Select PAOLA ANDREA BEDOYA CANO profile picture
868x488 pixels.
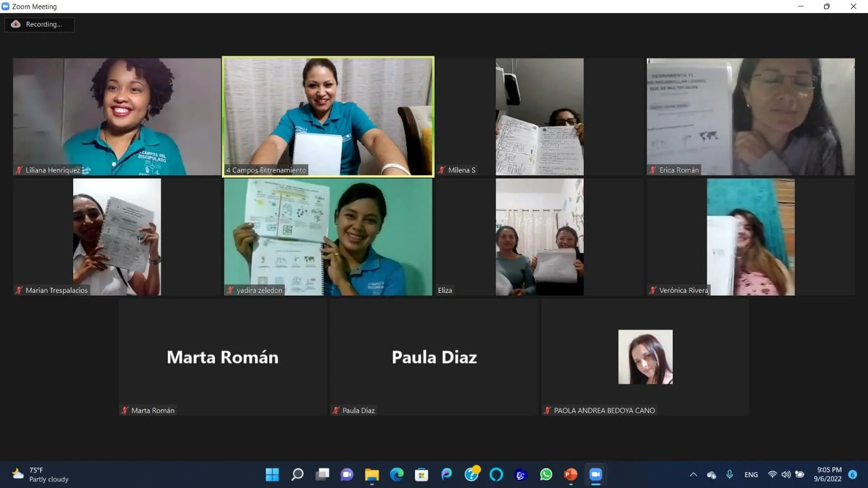646,357
